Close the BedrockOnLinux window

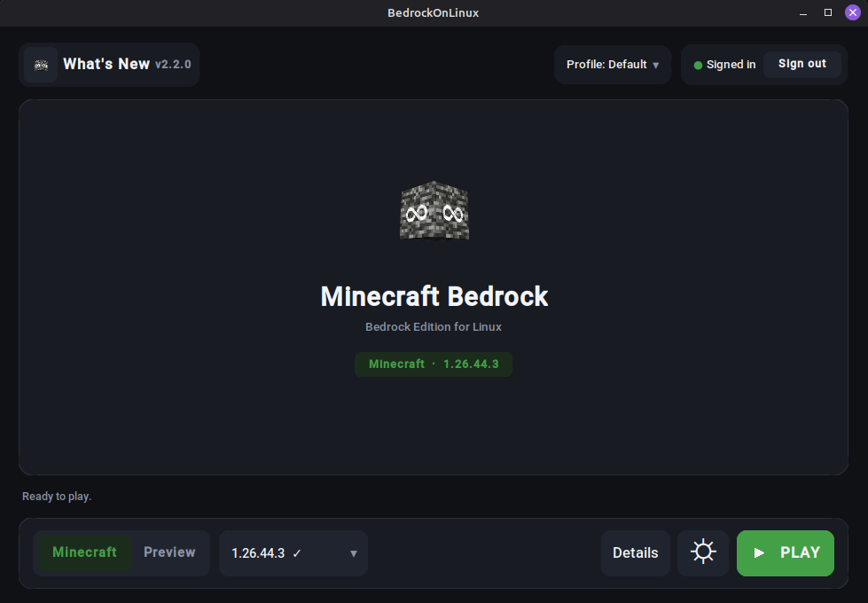853,12
